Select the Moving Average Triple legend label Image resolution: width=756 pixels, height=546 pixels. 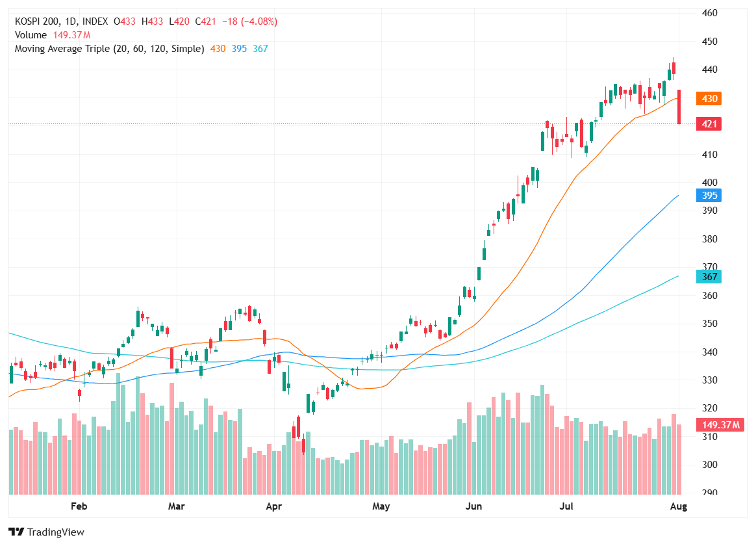109,49
